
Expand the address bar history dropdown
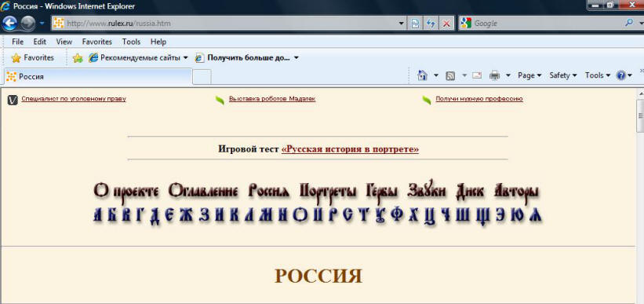coord(402,24)
